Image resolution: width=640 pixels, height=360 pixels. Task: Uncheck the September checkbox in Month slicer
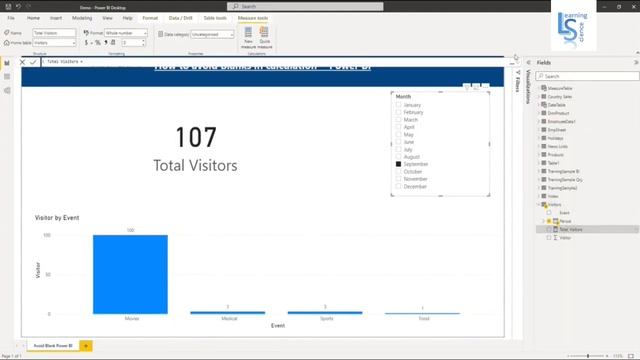398,164
